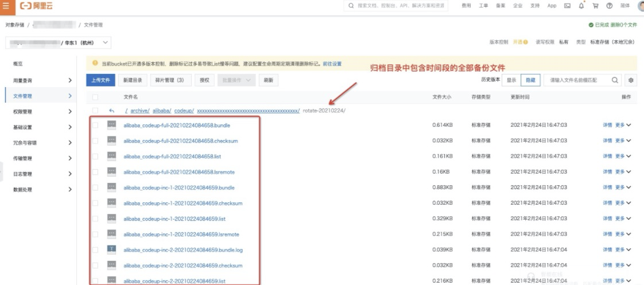The width and height of the screenshot is (644, 285).
Task: Click the 新建目录 button
Action: click(x=133, y=80)
